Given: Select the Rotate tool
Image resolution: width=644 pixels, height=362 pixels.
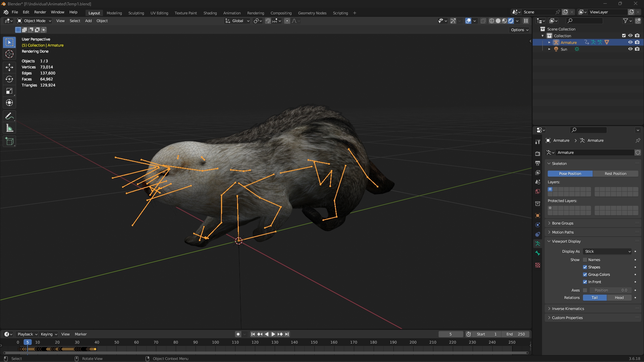Looking at the screenshot, I should coord(9,79).
